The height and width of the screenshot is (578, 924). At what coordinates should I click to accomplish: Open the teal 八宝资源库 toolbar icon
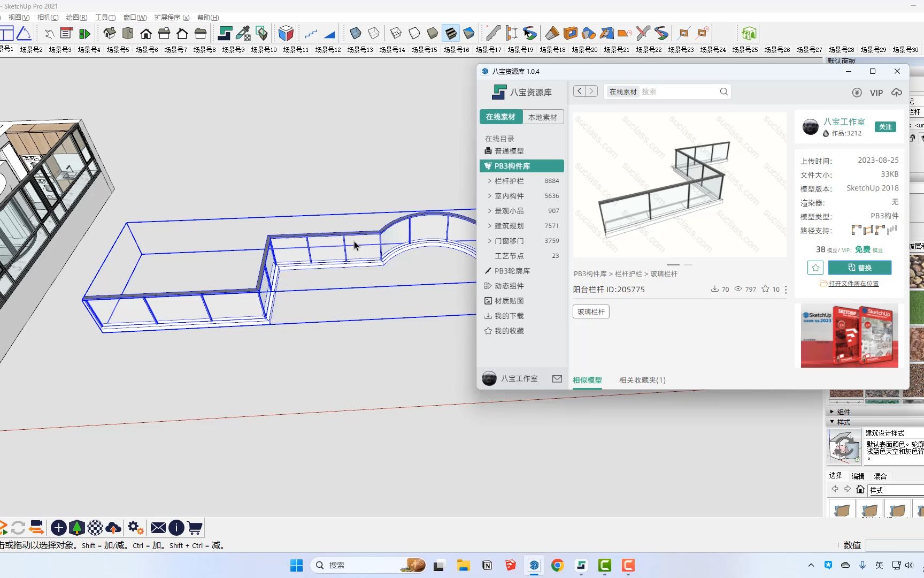[x=225, y=33]
